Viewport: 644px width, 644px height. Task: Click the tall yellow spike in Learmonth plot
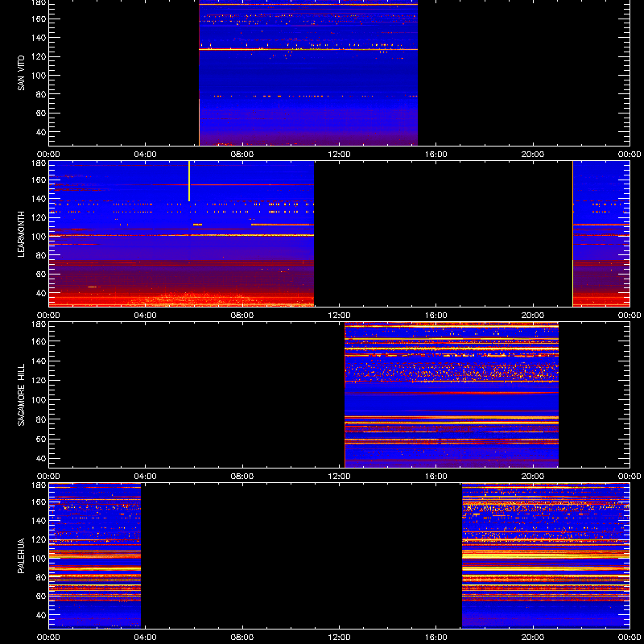click(x=189, y=180)
